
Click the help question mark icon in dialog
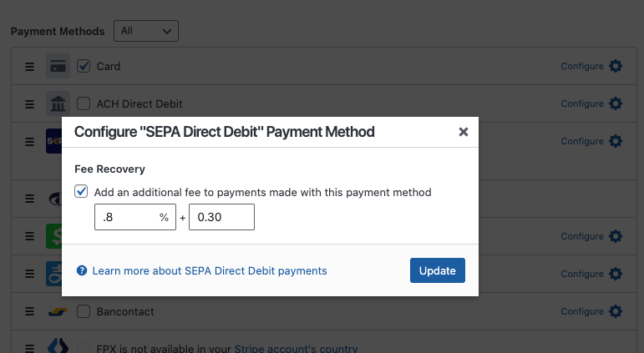[x=82, y=271]
